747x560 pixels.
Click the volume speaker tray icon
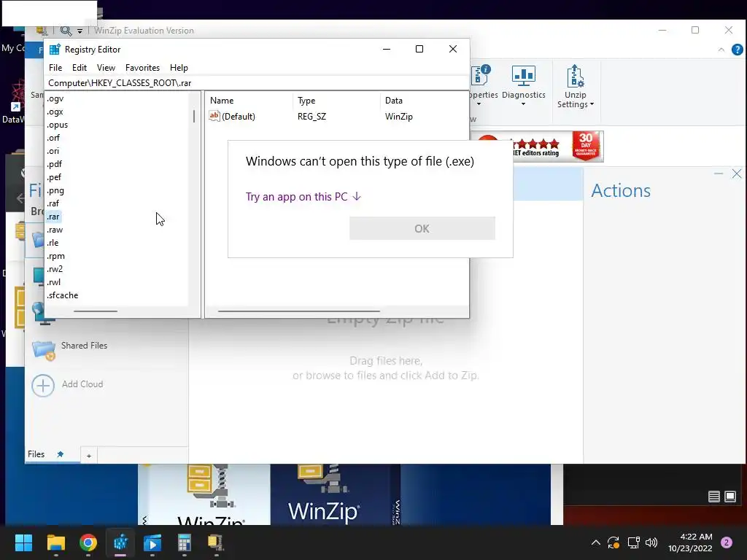coord(651,542)
